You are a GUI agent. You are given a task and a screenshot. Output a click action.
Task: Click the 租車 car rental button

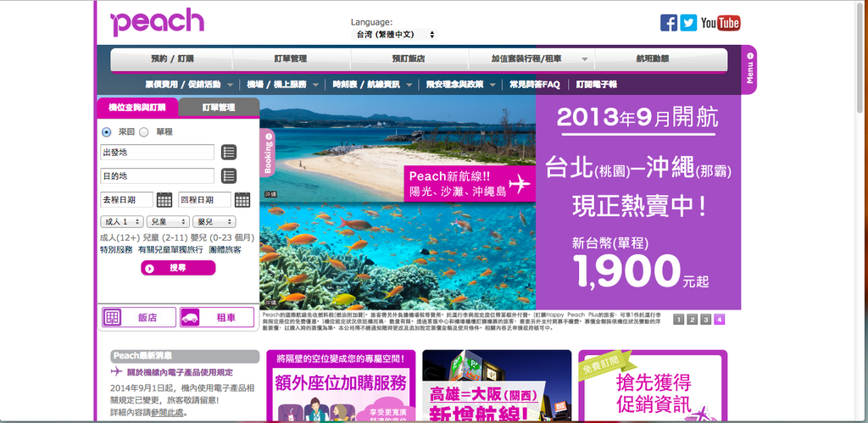[x=217, y=318]
